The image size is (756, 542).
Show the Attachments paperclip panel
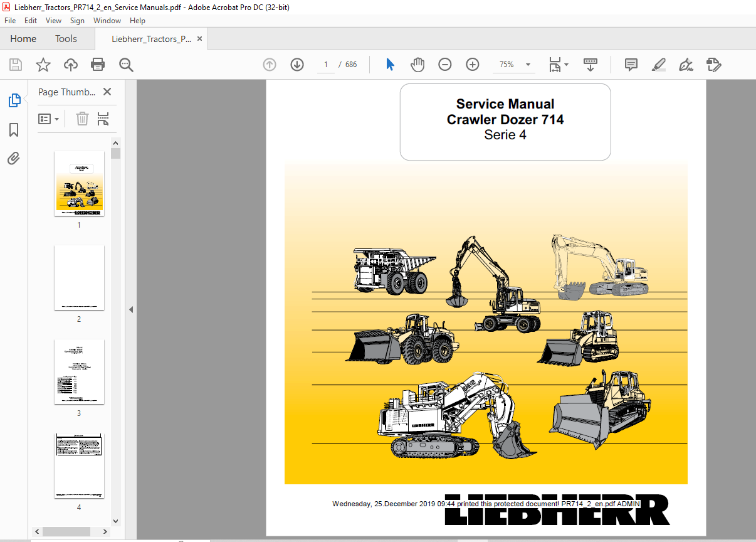14,158
